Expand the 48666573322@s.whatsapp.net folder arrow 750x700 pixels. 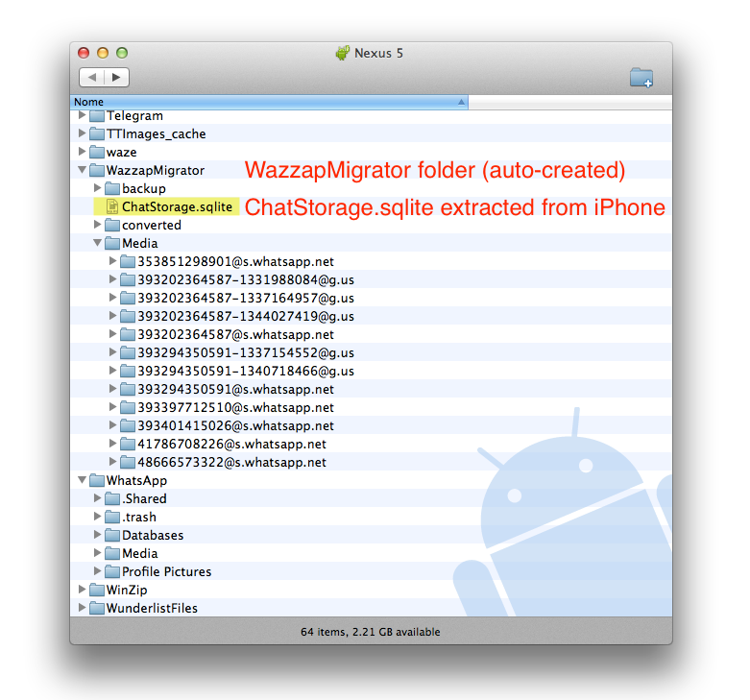[x=112, y=462]
